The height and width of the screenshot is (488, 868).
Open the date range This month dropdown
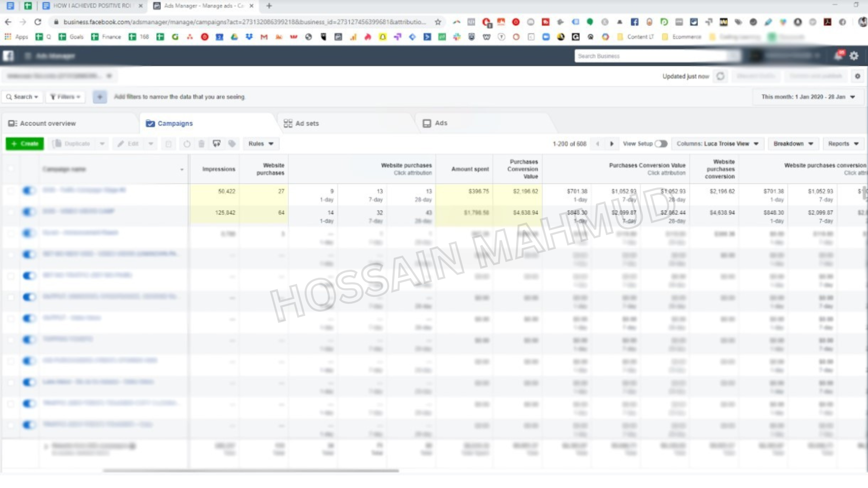coord(808,97)
